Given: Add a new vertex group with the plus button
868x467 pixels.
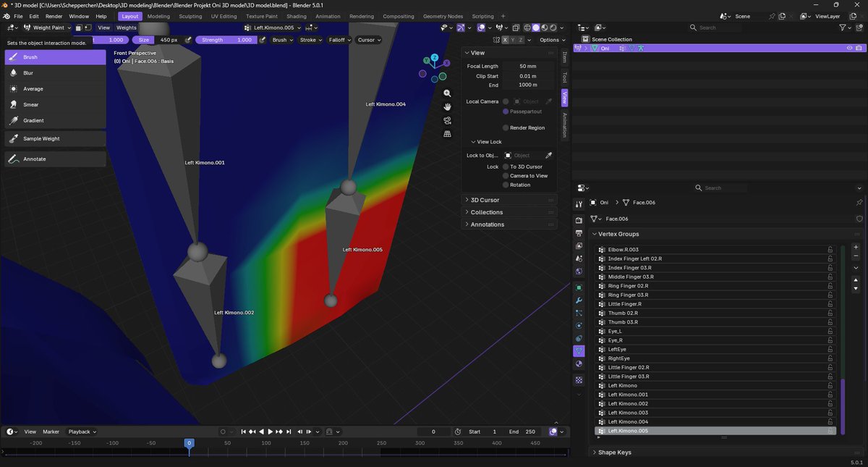Looking at the screenshot, I should [x=856, y=248].
